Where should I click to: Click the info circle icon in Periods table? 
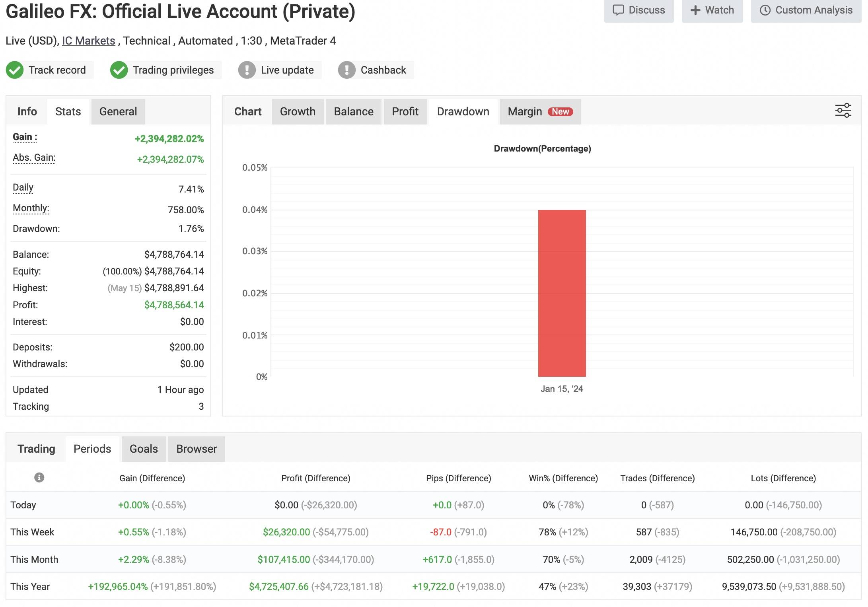coord(39,477)
